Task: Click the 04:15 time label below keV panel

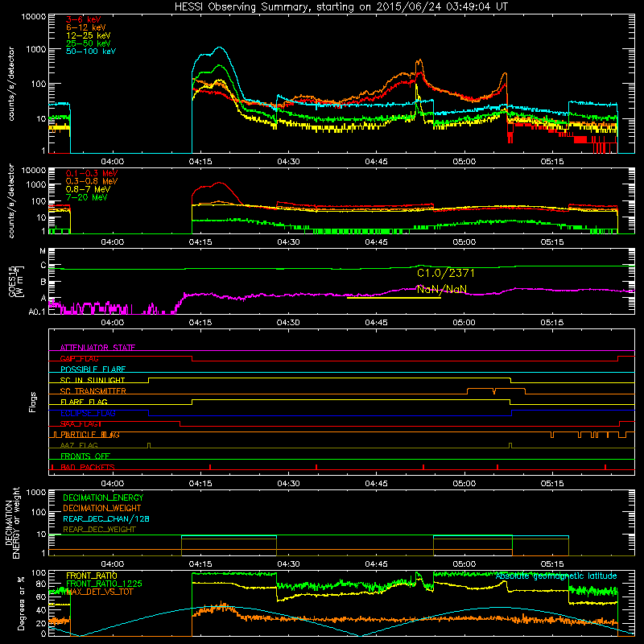Action: 200,162
